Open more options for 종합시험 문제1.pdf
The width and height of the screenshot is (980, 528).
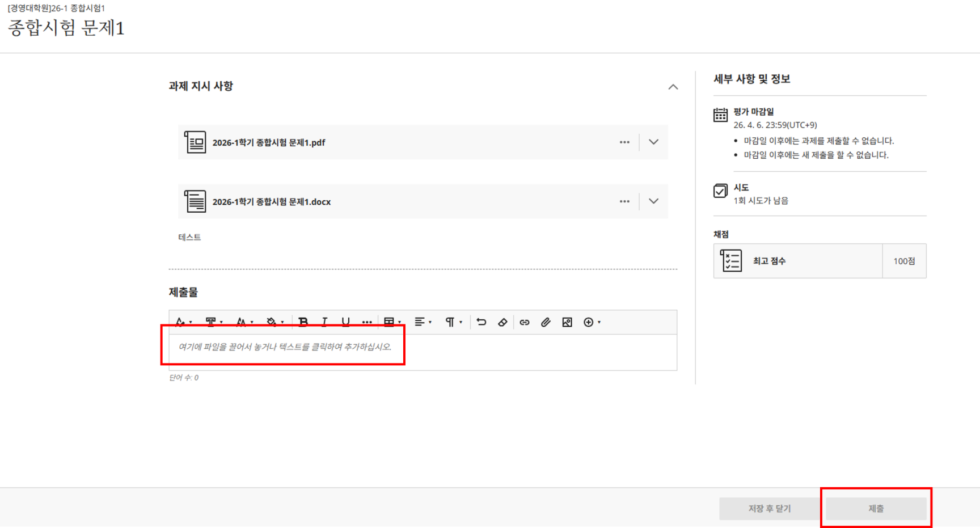624,142
